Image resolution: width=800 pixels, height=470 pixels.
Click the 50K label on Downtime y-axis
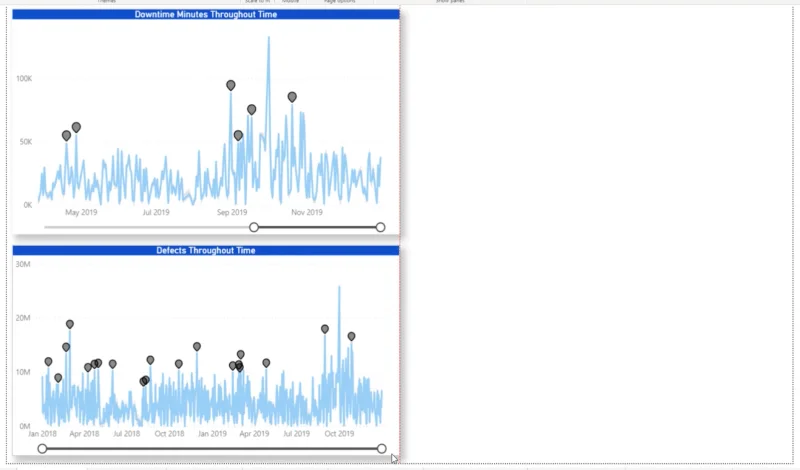pos(26,141)
